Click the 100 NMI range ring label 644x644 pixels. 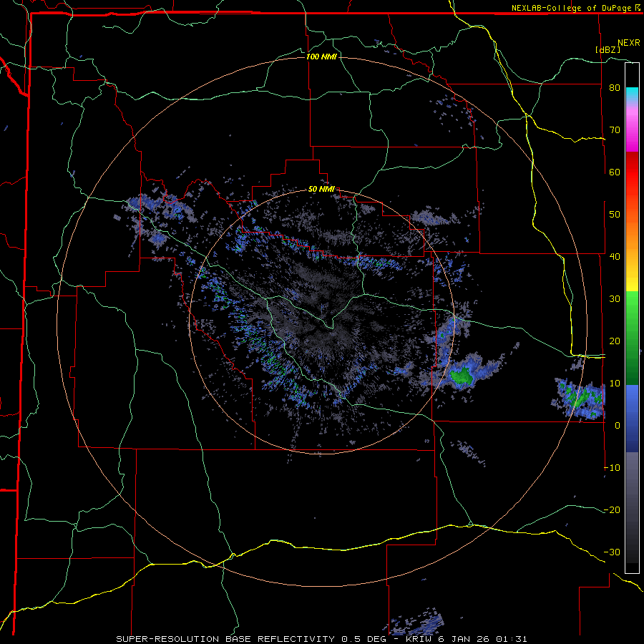click(321, 57)
